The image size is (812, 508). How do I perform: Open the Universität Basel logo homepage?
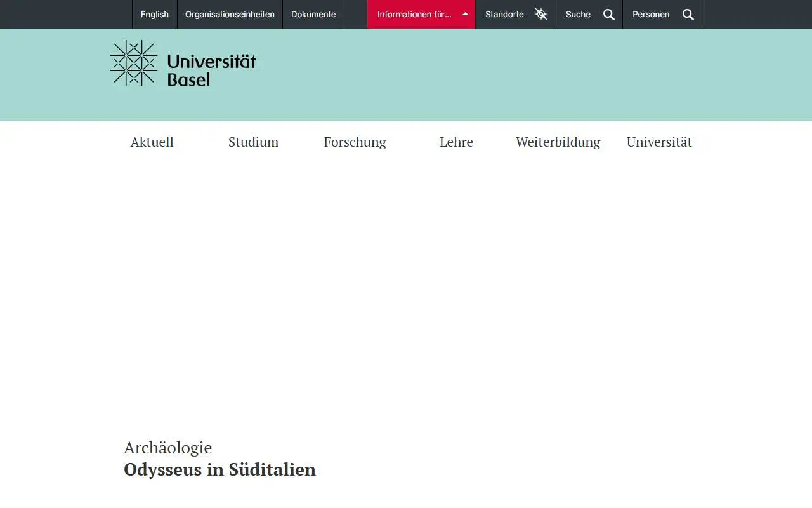click(x=183, y=63)
